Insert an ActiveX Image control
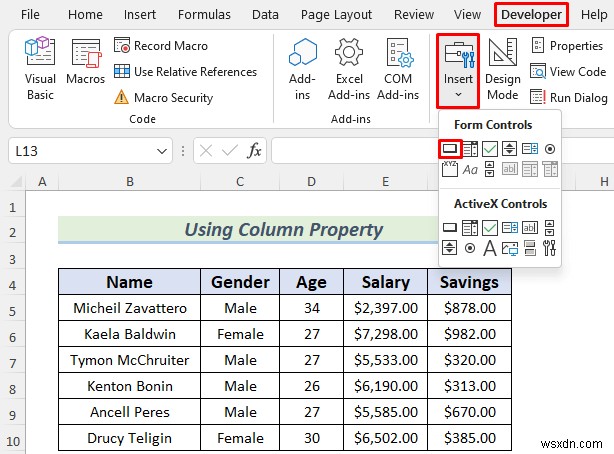Viewport: 614px width, 454px height. click(x=510, y=248)
